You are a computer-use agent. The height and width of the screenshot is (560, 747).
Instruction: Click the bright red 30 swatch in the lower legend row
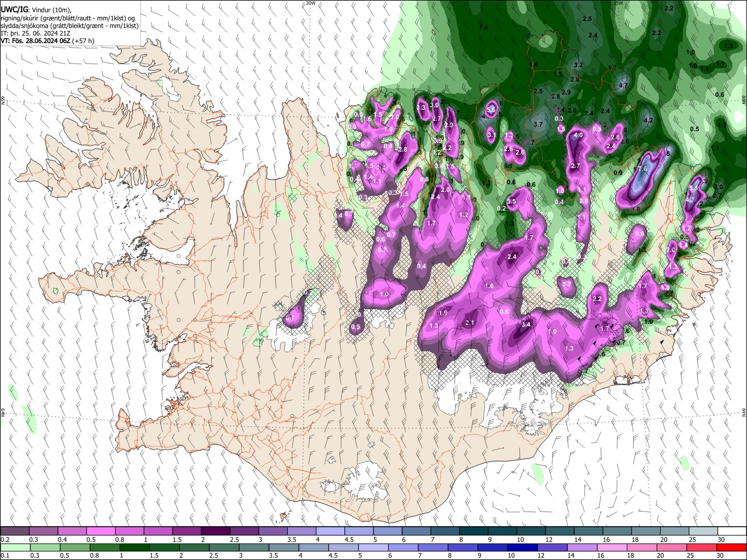coord(731,547)
